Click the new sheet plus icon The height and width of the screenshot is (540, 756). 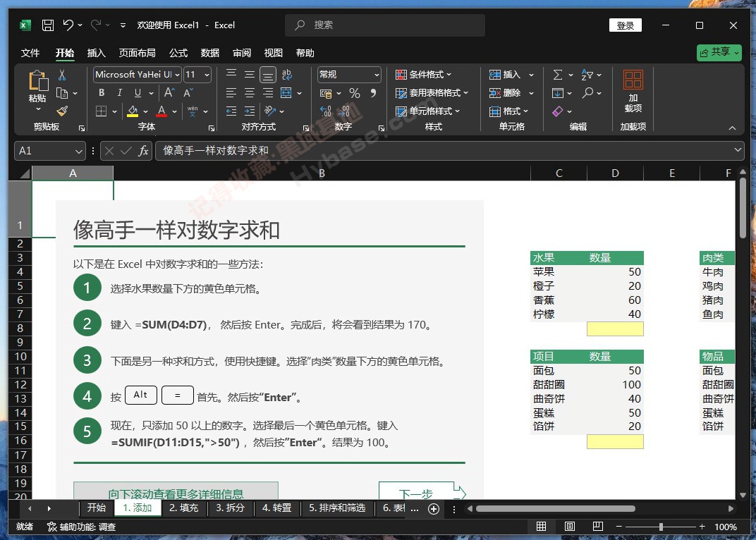[x=434, y=509]
